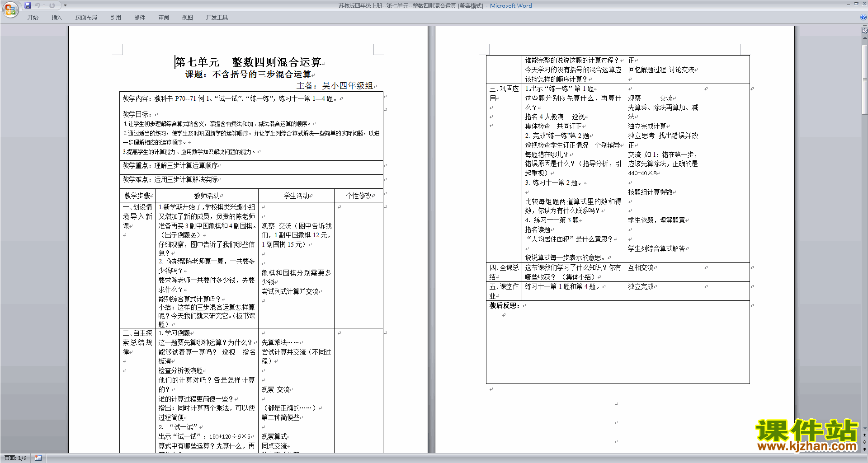Click text 学生列综合算式解答
The height and width of the screenshot is (463, 868).
coord(656,249)
